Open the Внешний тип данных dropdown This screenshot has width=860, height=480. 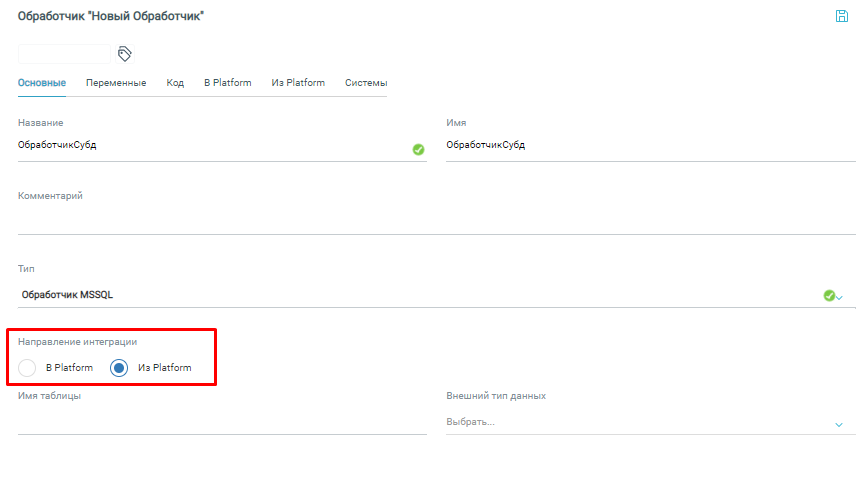pyautogui.click(x=650, y=422)
